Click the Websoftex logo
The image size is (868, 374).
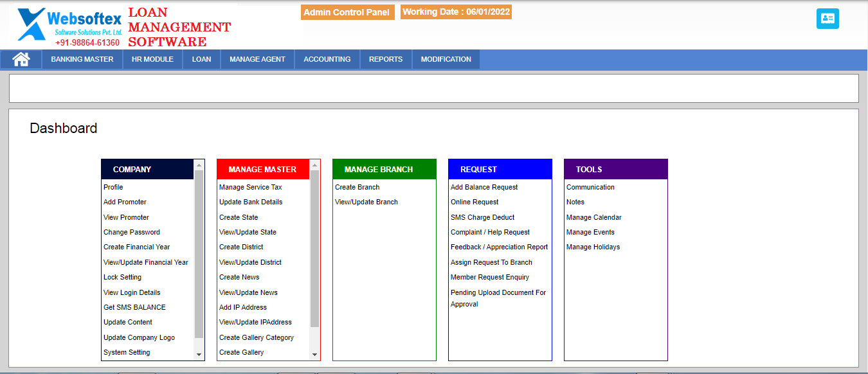pos(69,26)
